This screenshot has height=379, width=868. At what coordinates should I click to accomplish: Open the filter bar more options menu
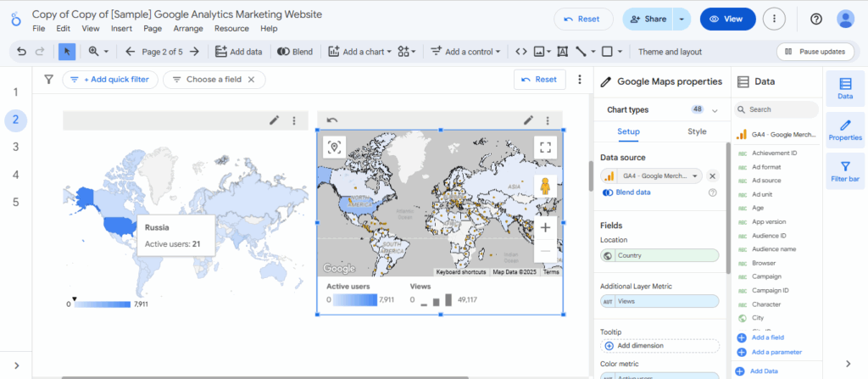point(580,79)
